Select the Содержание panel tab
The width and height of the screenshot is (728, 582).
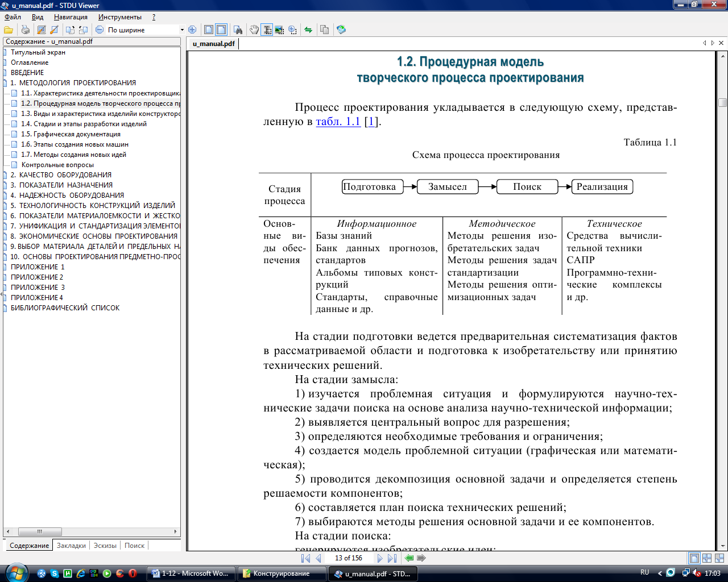(x=29, y=546)
